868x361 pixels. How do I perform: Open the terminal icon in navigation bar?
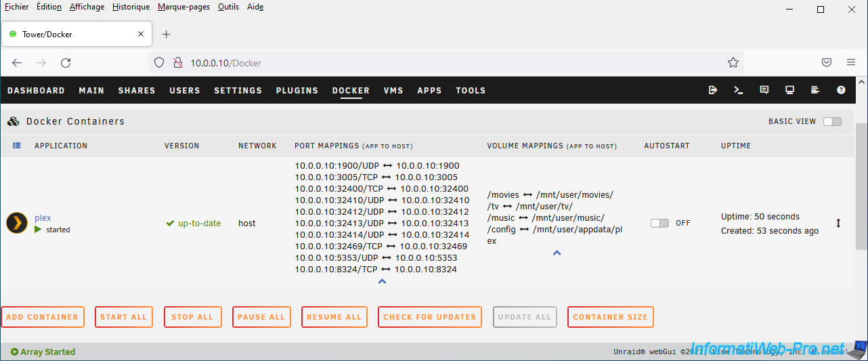coord(739,90)
